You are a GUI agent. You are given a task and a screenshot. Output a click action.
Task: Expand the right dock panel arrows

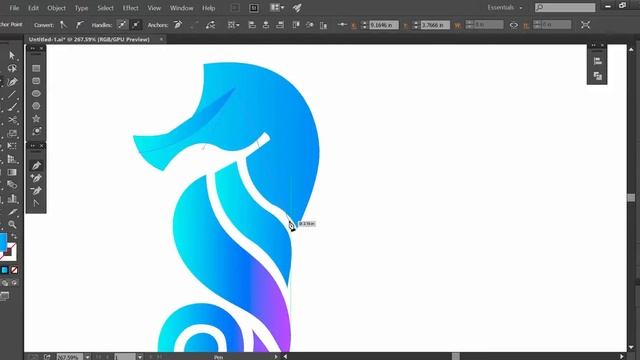click(x=594, y=45)
